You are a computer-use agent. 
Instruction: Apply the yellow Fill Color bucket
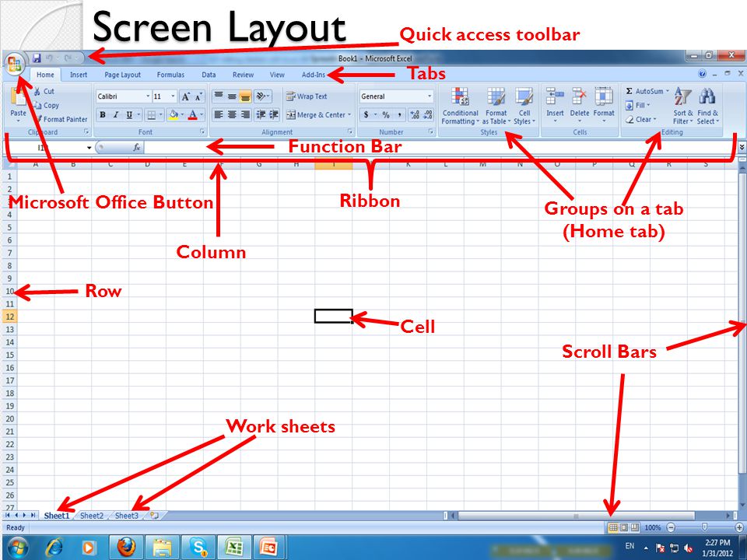click(174, 115)
